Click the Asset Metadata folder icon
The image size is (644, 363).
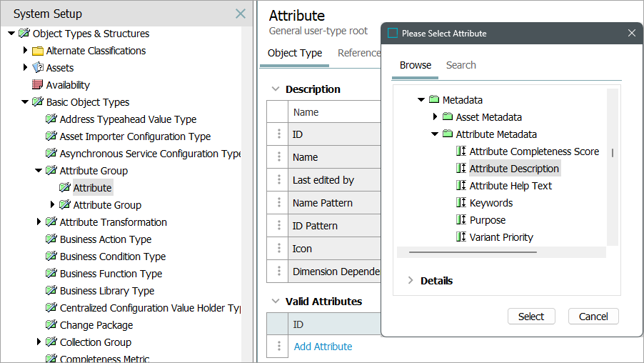(448, 117)
